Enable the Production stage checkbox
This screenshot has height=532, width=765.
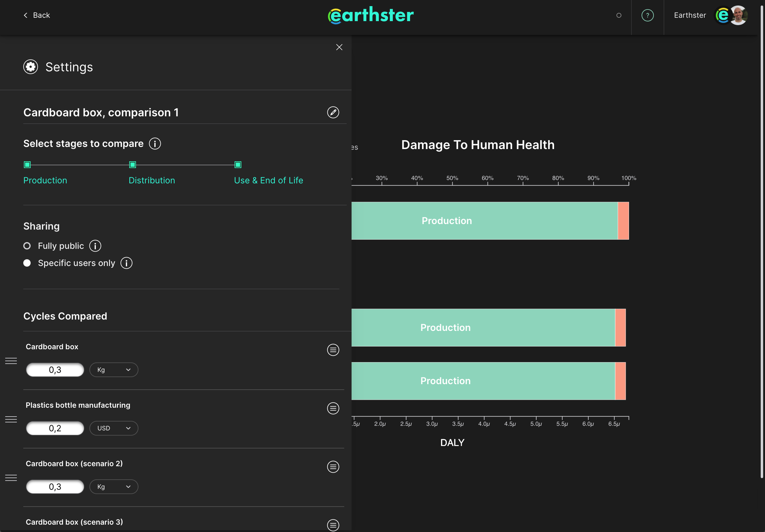coord(27,165)
